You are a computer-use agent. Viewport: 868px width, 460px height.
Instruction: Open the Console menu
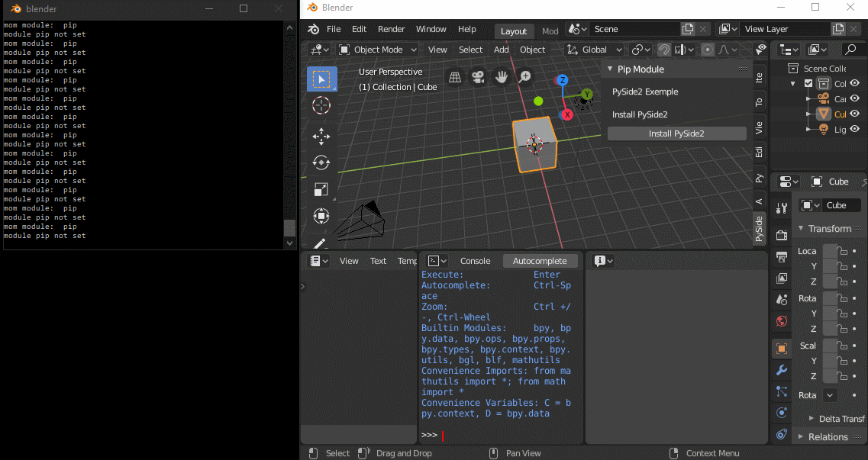coord(475,261)
